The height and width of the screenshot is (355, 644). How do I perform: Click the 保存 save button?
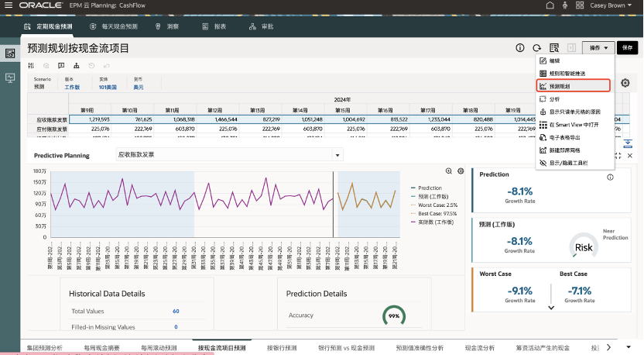[627, 48]
